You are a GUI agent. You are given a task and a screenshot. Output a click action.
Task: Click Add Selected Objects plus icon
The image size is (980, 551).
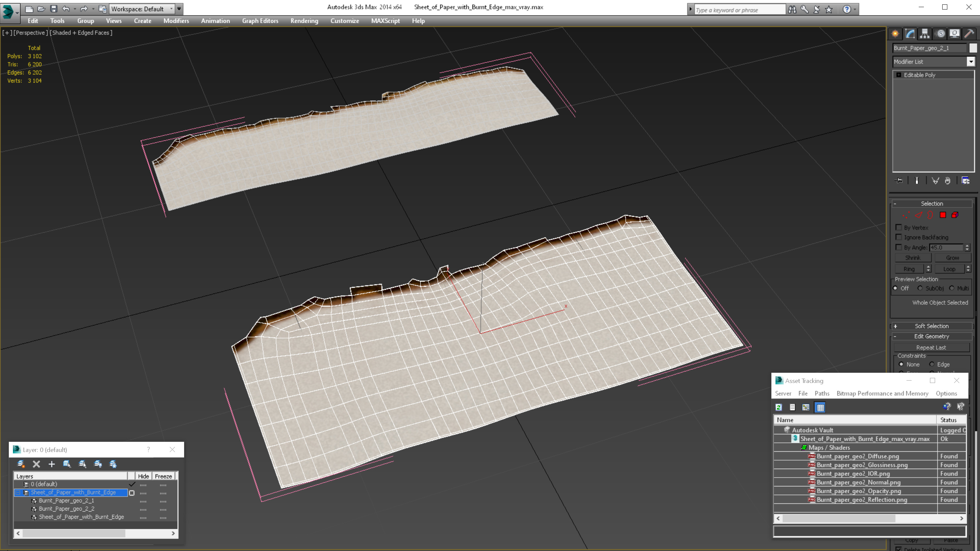pos(52,464)
